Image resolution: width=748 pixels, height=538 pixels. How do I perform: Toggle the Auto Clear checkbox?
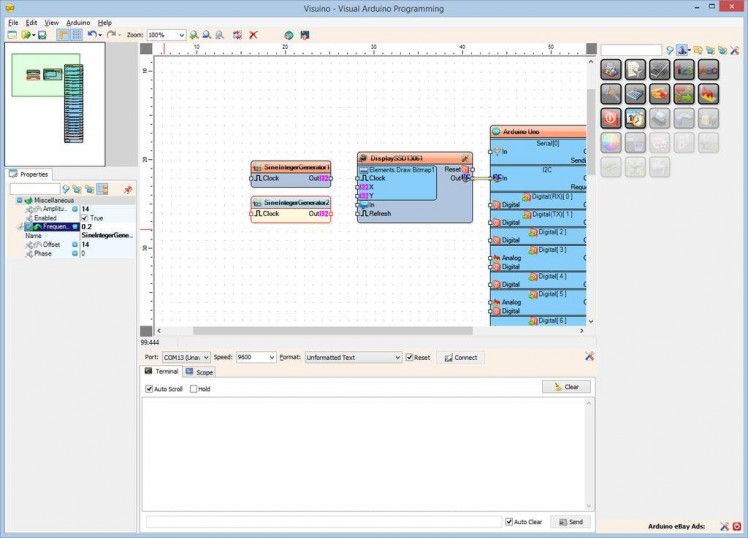coord(509,522)
